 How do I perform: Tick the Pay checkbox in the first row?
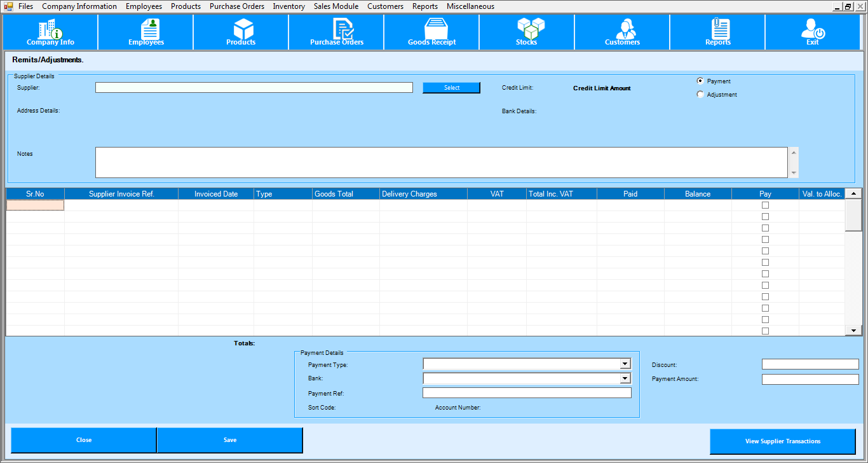coord(765,205)
